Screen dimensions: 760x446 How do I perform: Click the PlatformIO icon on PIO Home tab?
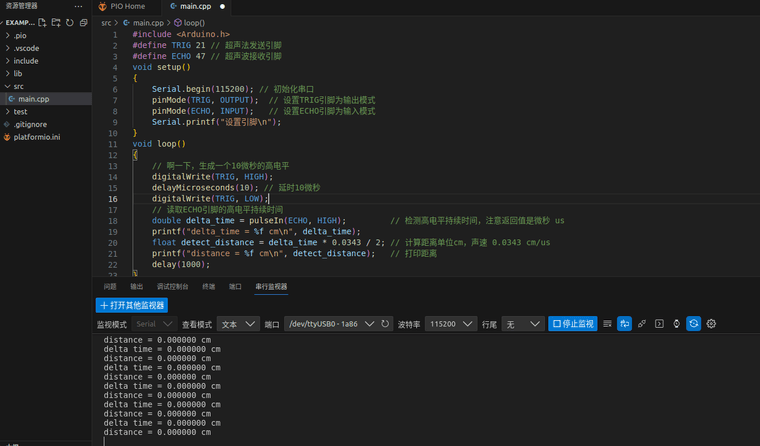(102, 6)
